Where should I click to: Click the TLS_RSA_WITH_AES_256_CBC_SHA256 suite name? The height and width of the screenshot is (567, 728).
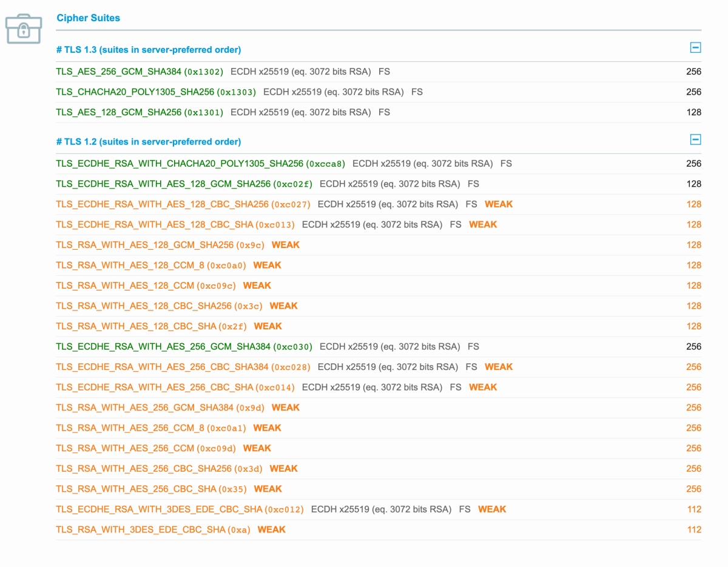(144, 469)
